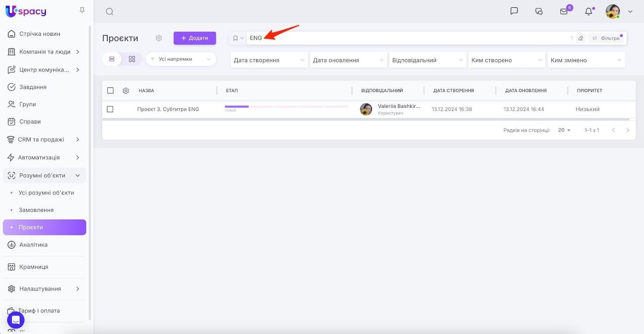Expand CRM та продажі menu
This screenshot has height=334, width=644.
[45, 139]
